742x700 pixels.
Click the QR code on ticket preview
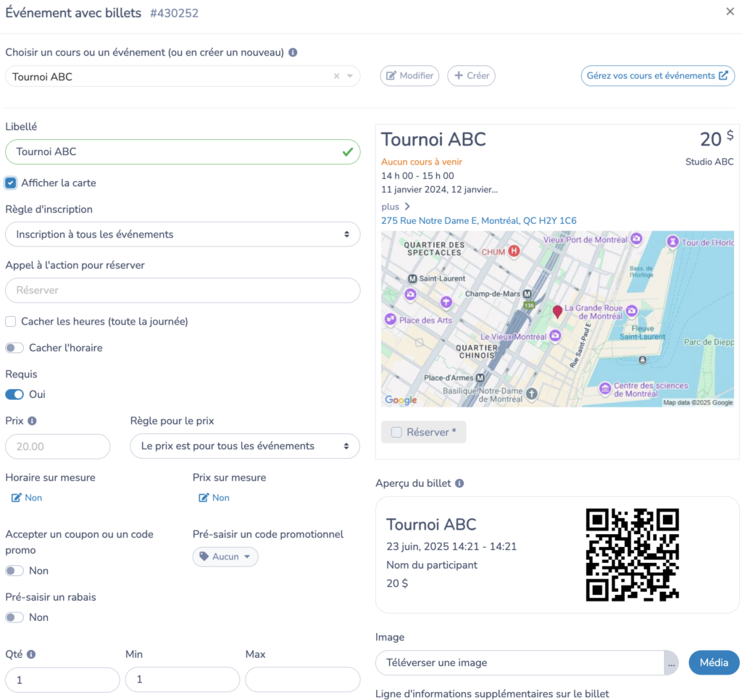point(632,554)
